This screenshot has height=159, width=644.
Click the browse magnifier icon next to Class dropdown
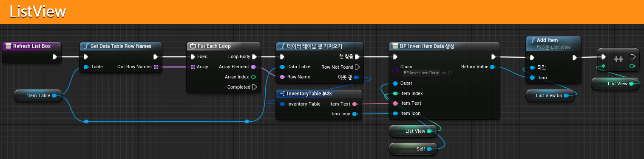click(449, 73)
